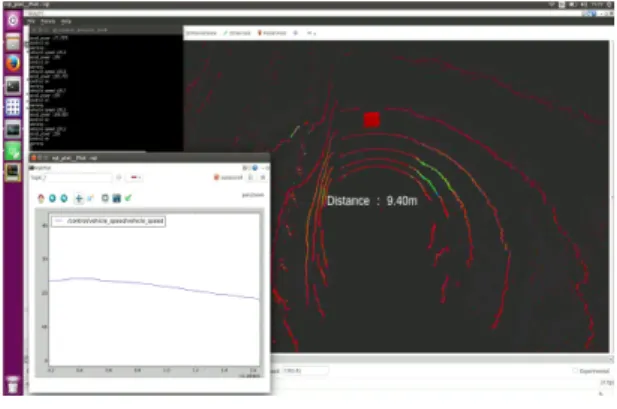Open Firefox from the Ubuntu launcher

pos(13,63)
